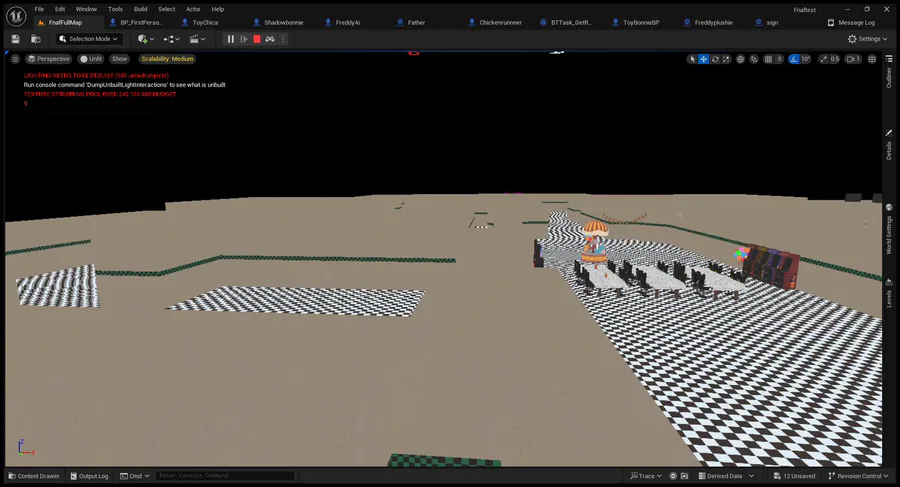Open the Help menu
900x487 pixels.
click(218, 9)
